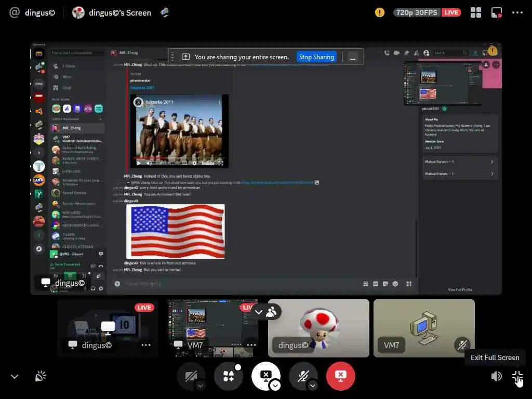Select VM7 LIVE stream thumbnail
Viewport: 532px width, 399px height.
tap(213, 328)
